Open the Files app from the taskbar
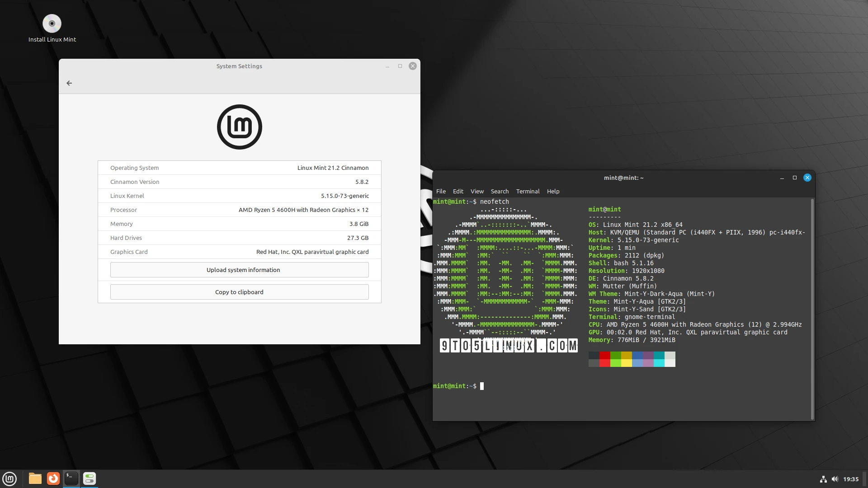 [35, 479]
